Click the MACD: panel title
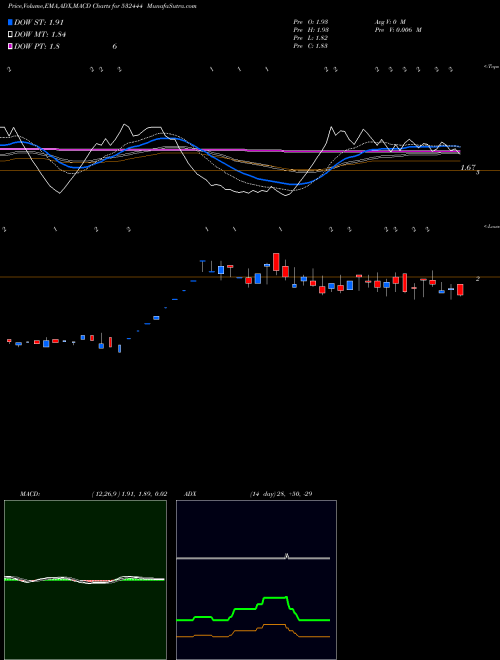Viewport: 500px width, 660px height. [29, 494]
